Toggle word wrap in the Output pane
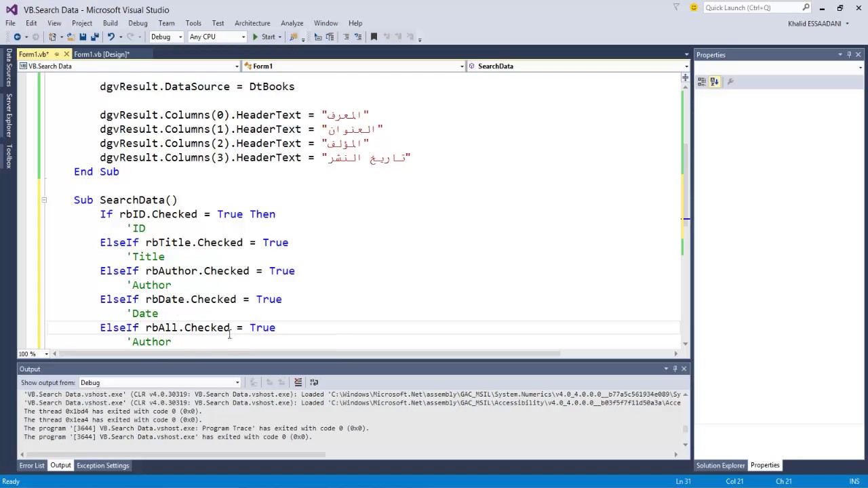868x488 pixels. tap(313, 382)
